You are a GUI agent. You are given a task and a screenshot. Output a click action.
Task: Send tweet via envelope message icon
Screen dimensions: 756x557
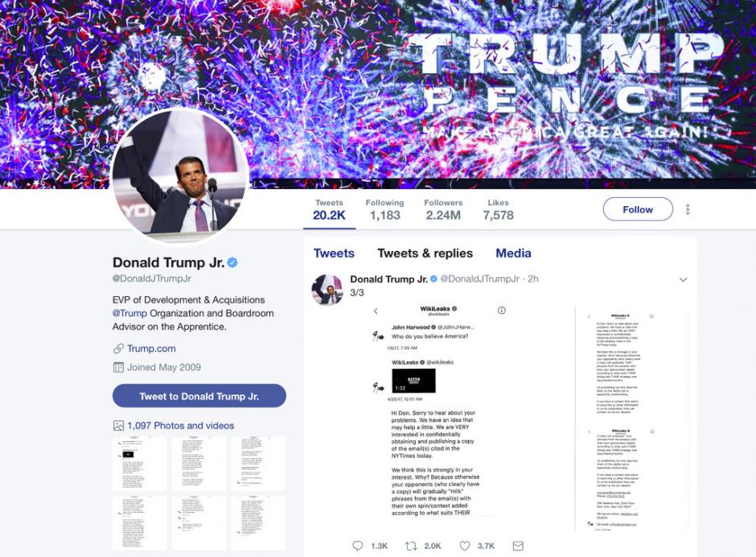point(518,546)
